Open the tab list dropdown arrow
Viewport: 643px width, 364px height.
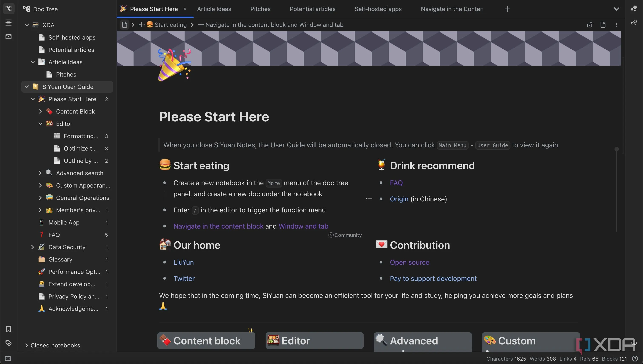pyautogui.click(x=616, y=9)
